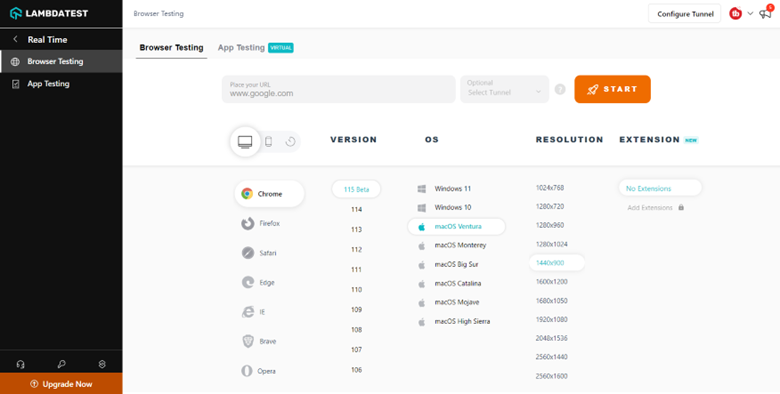Click Browser Testing breadcrumb text
The width and height of the screenshot is (780, 394).
[158, 14]
